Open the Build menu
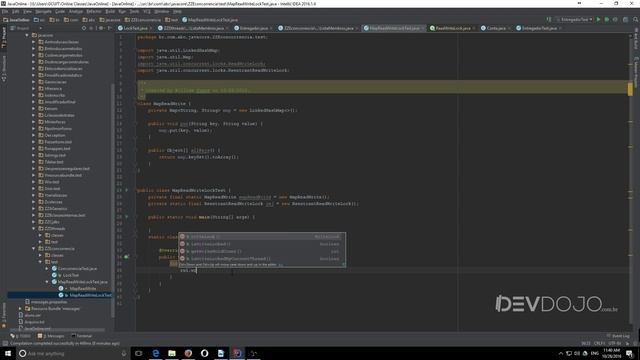 tap(110, 11)
